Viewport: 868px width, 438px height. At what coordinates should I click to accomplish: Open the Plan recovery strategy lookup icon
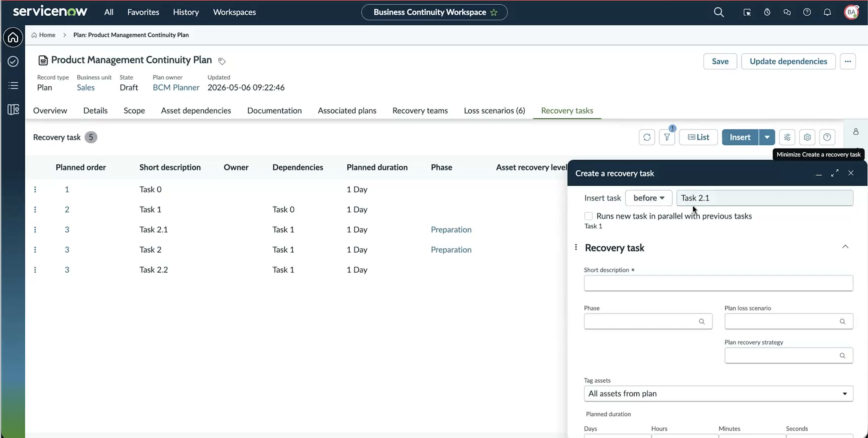click(842, 355)
